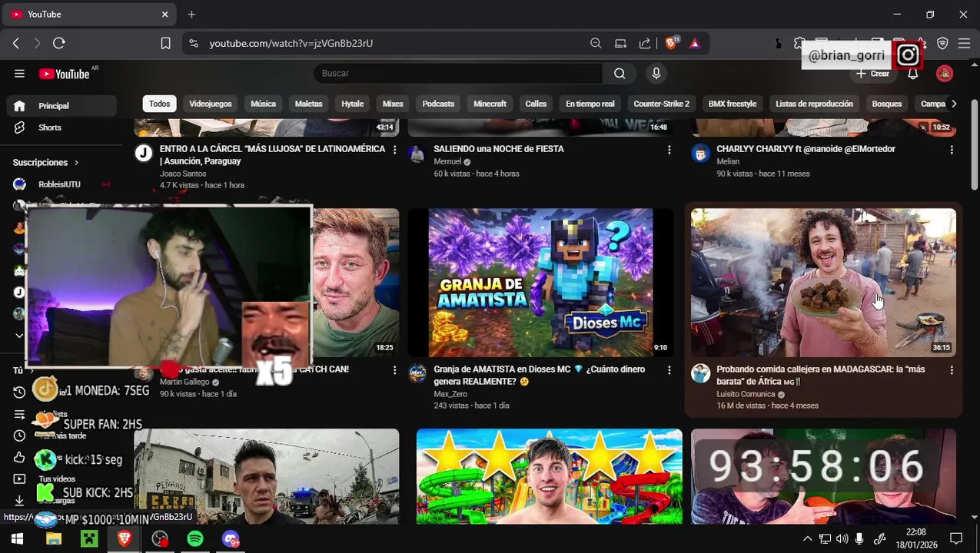The height and width of the screenshot is (553, 980).
Task: Click the search magnifier button
Action: coord(620,73)
